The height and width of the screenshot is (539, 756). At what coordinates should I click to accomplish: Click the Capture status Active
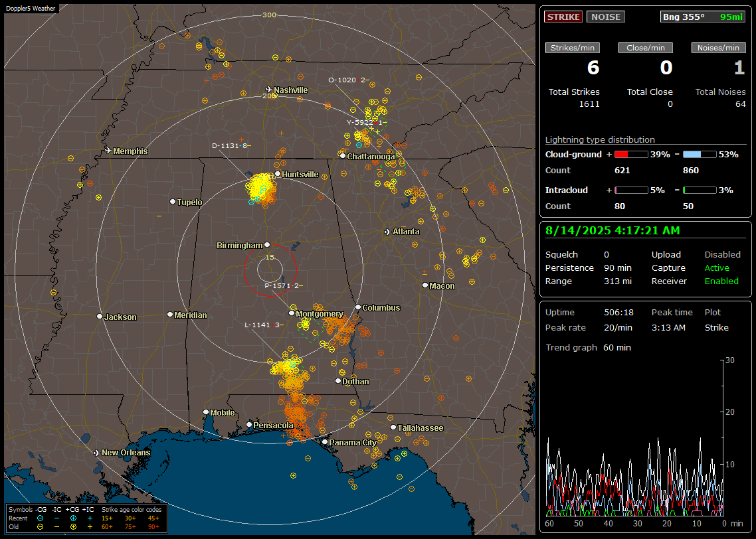click(717, 268)
